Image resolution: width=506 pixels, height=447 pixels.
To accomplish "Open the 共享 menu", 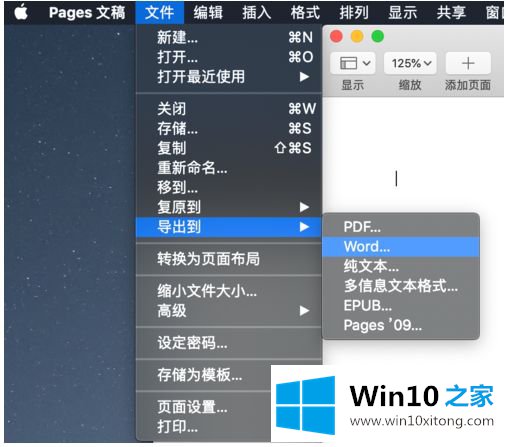I will (451, 12).
